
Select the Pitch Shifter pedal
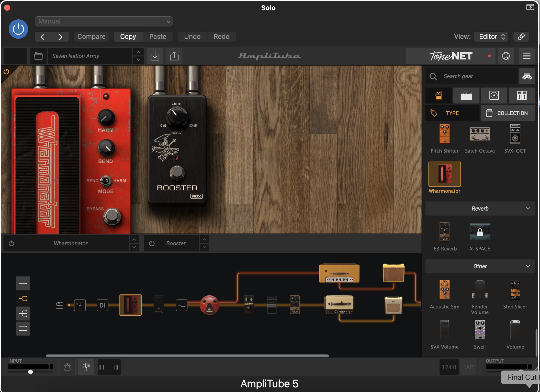pos(444,139)
